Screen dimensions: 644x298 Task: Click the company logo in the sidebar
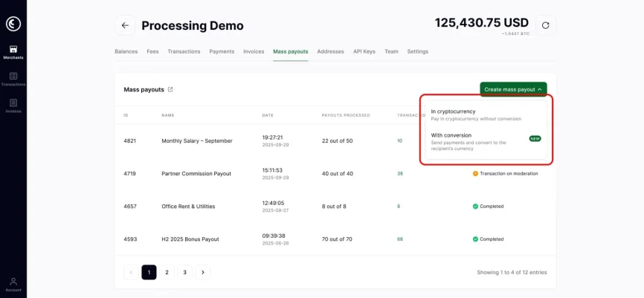pos(13,24)
